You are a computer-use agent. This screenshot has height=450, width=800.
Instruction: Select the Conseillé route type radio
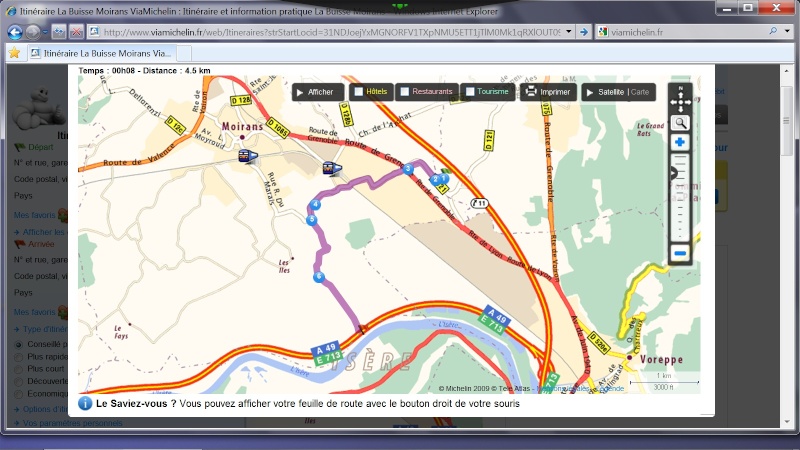pos(19,344)
